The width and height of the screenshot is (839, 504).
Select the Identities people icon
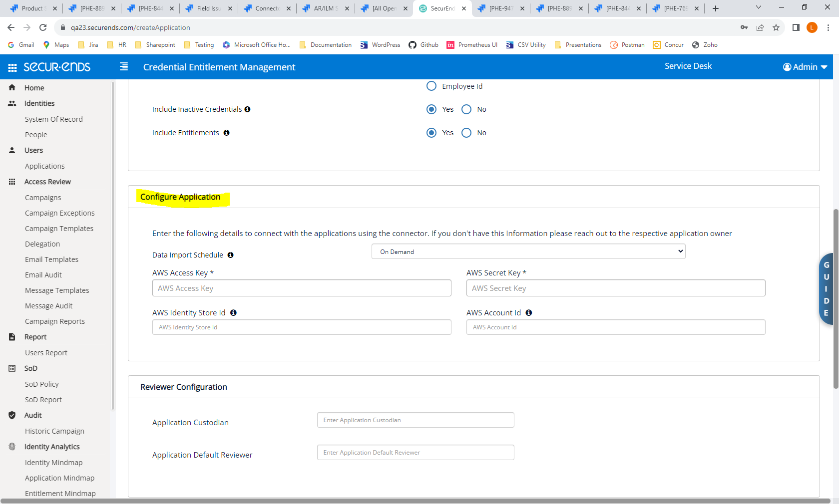pyautogui.click(x=11, y=103)
